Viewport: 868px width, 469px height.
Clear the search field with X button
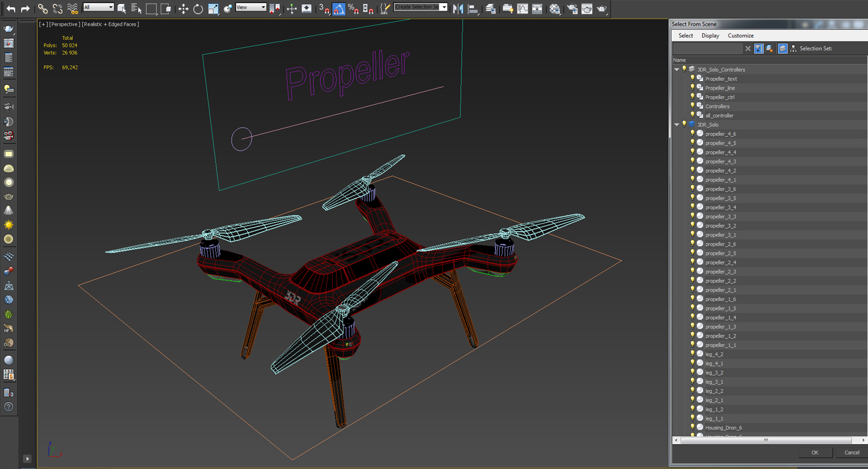point(748,49)
